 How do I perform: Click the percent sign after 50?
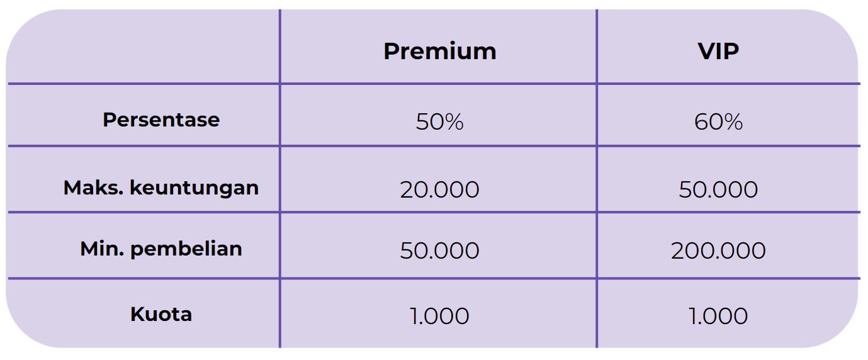tap(454, 121)
